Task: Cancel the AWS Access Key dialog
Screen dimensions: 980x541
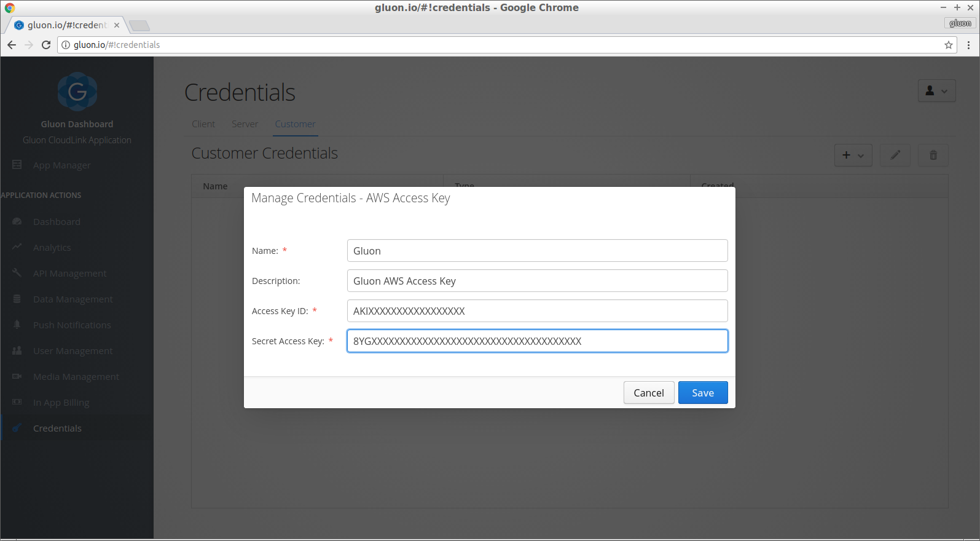Action: tap(649, 393)
